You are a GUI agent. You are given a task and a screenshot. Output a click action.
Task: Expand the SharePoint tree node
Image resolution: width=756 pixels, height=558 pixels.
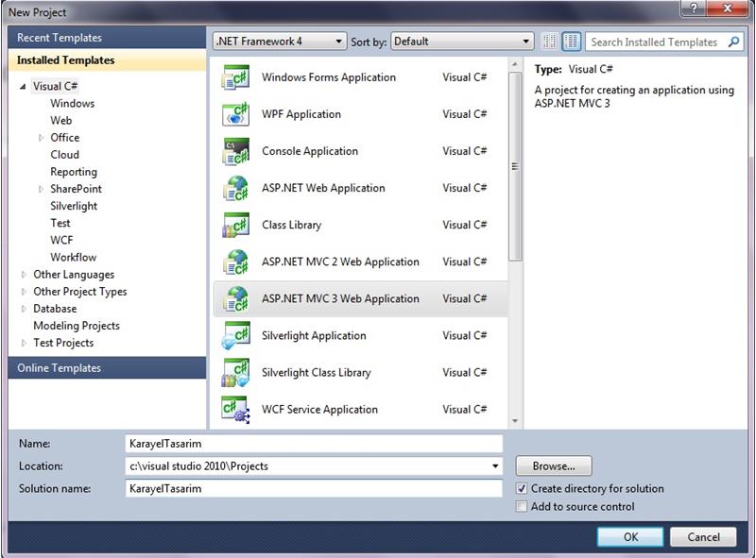(41, 189)
